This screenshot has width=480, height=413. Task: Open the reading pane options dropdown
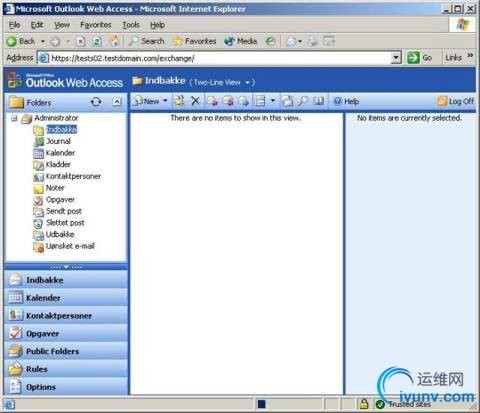point(273,101)
